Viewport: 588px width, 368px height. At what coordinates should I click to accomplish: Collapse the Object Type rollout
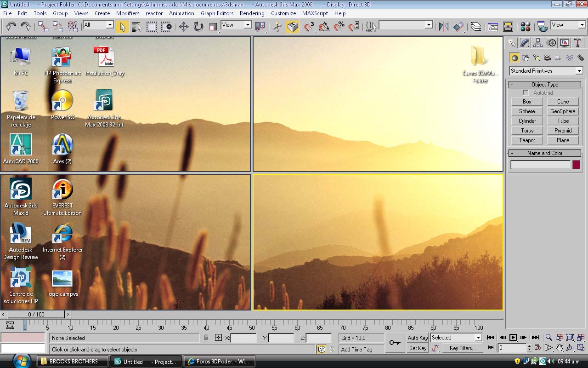pos(545,85)
